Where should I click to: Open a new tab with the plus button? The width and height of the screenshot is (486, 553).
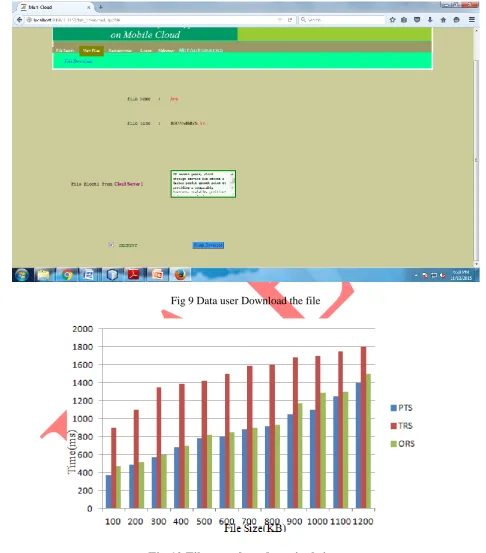tap(101, 7)
